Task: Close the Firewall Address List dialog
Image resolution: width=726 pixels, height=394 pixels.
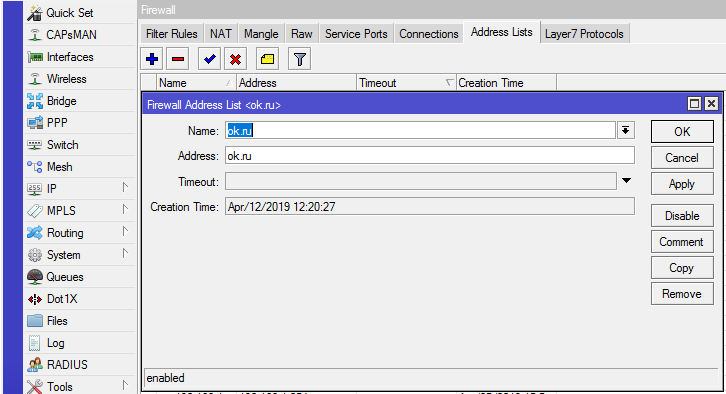Action: [711, 104]
